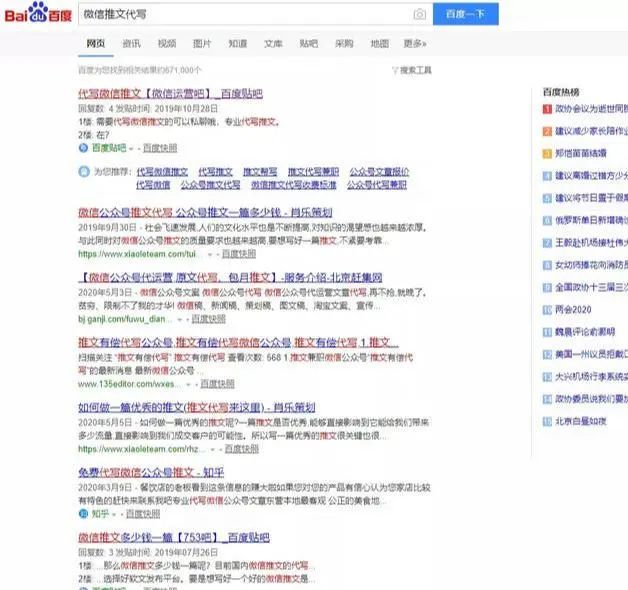Open result 代写微信推文【微信运营吧】_百度贴吧
The width and height of the screenshot is (628, 590).
170,94
